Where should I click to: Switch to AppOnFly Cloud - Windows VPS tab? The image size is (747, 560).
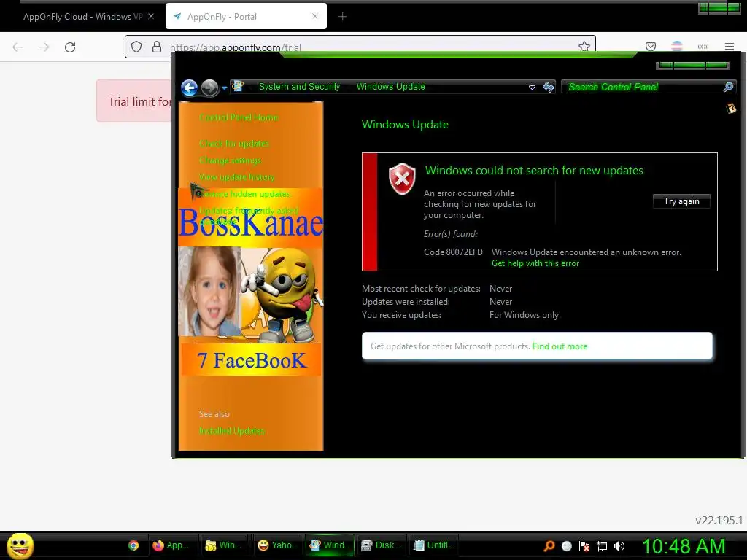tap(83, 17)
